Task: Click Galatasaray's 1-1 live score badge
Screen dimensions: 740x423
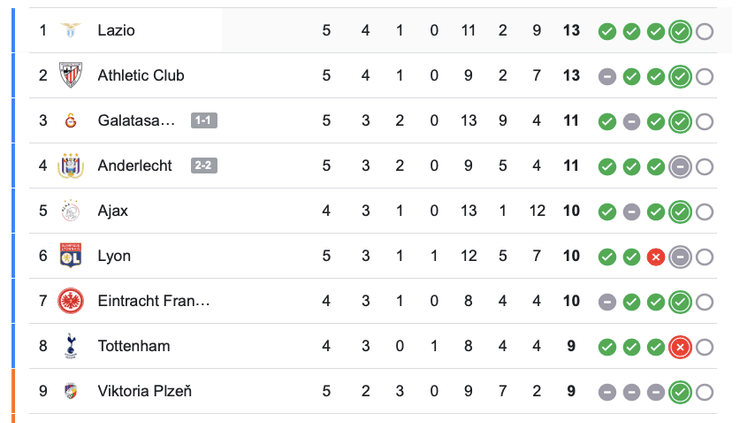Action: click(203, 121)
